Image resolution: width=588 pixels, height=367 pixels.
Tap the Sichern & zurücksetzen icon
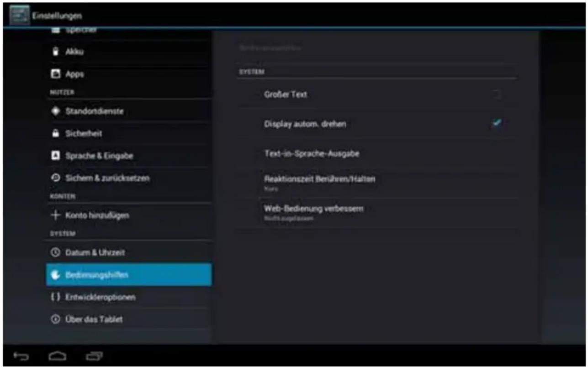point(56,178)
